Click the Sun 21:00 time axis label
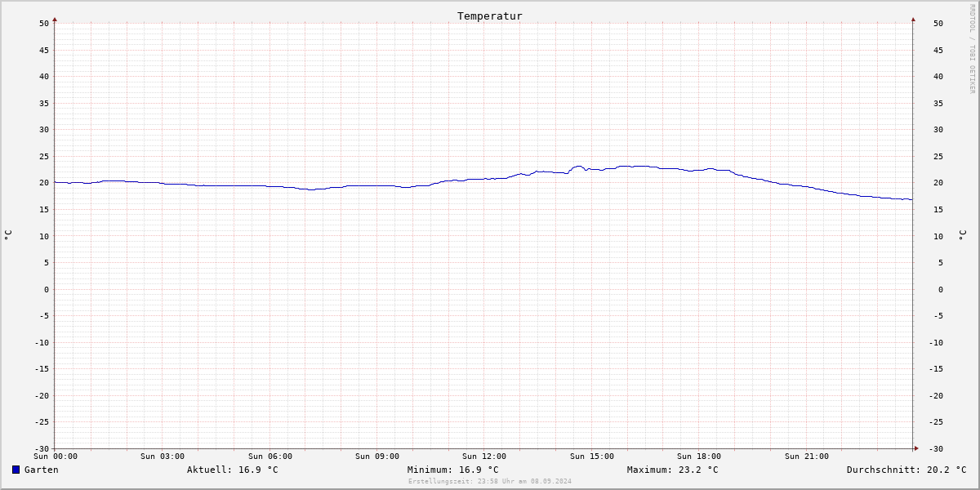This screenshot has width=980, height=490. [807, 457]
